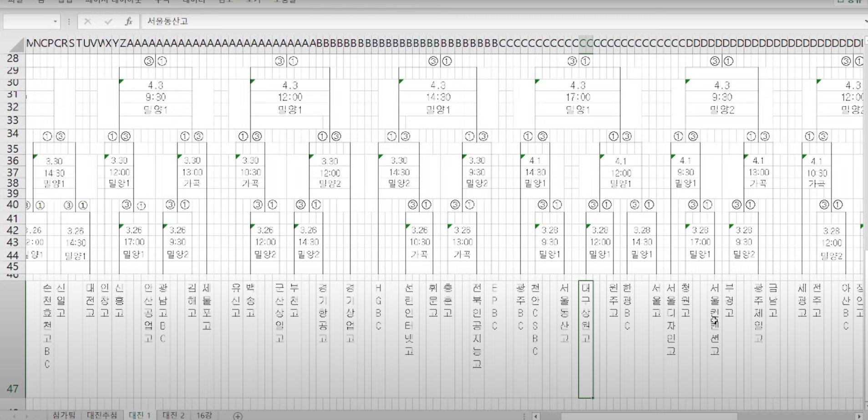868x420 pixels.
Task: Select the active 대진 1 sheet tab
Action: coord(140,415)
